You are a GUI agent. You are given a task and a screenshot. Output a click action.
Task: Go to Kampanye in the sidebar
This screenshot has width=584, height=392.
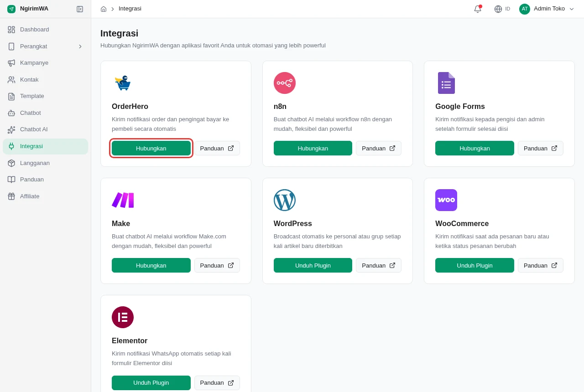click(45, 63)
